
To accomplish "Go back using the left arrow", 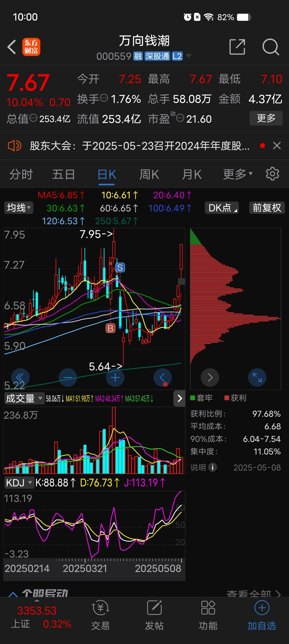I will pyautogui.click(x=12, y=47).
